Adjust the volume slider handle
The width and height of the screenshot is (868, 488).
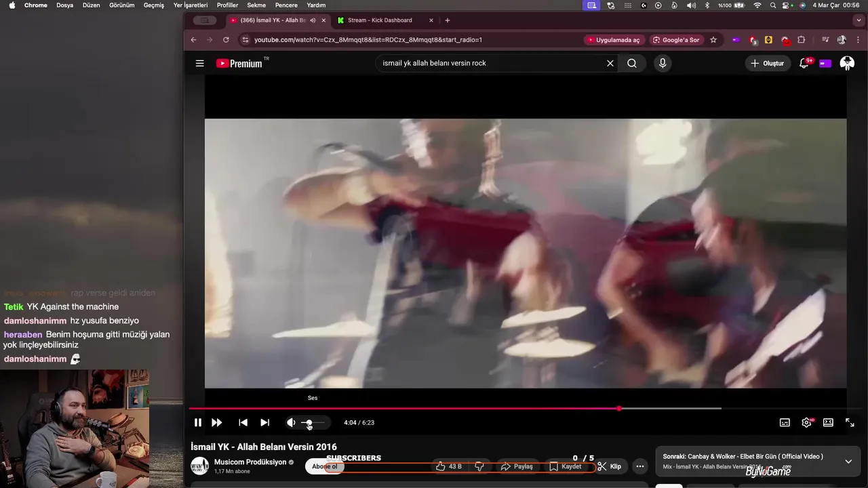click(x=308, y=422)
